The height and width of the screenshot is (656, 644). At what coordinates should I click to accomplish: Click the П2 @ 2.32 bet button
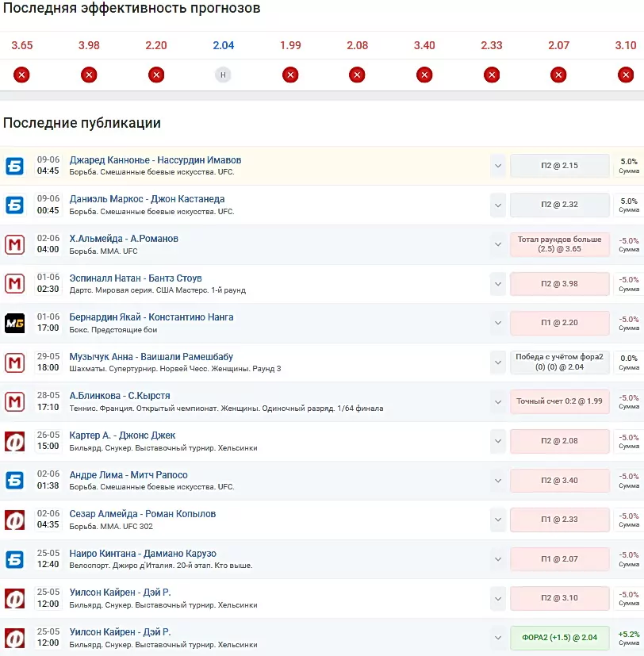pos(559,205)
